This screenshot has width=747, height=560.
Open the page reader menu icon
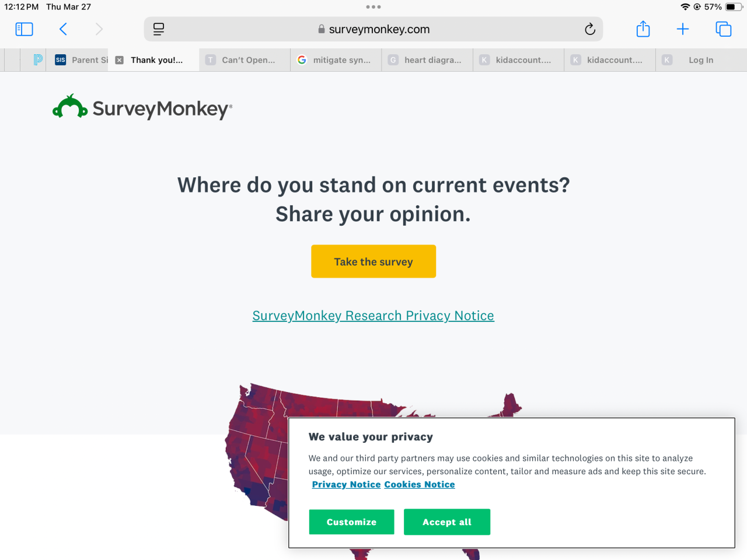159,29
